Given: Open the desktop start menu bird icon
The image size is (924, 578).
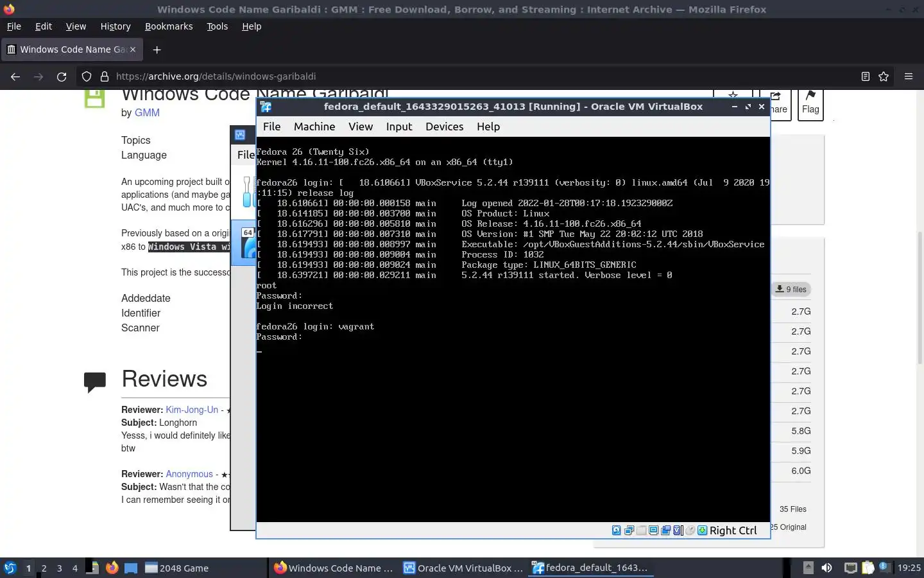Looking at the screenshot, I should [x=10, y=568].
